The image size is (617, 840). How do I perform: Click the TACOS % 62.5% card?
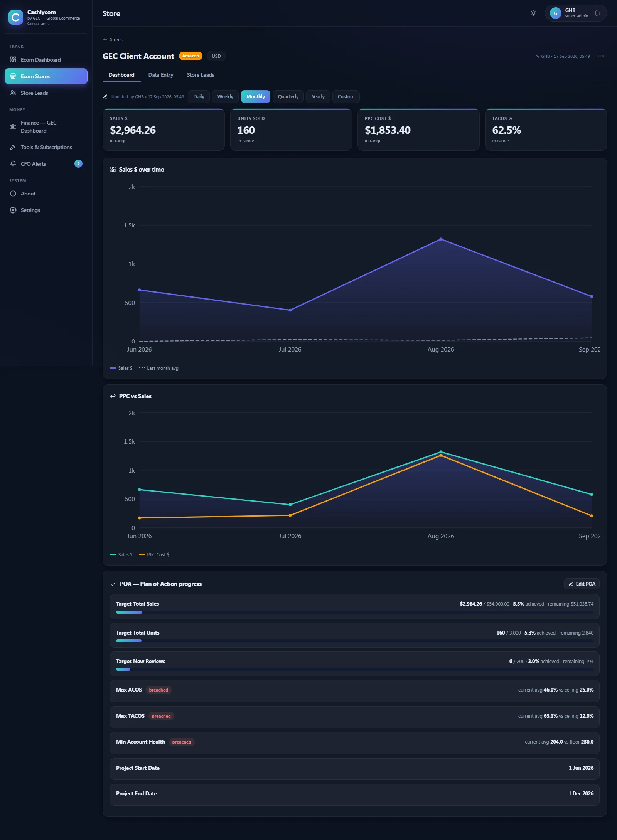coord(546,130)
